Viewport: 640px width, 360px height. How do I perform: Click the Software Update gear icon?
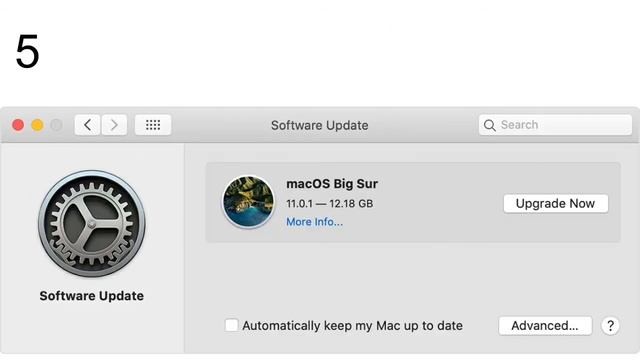(x=91, y=224)
